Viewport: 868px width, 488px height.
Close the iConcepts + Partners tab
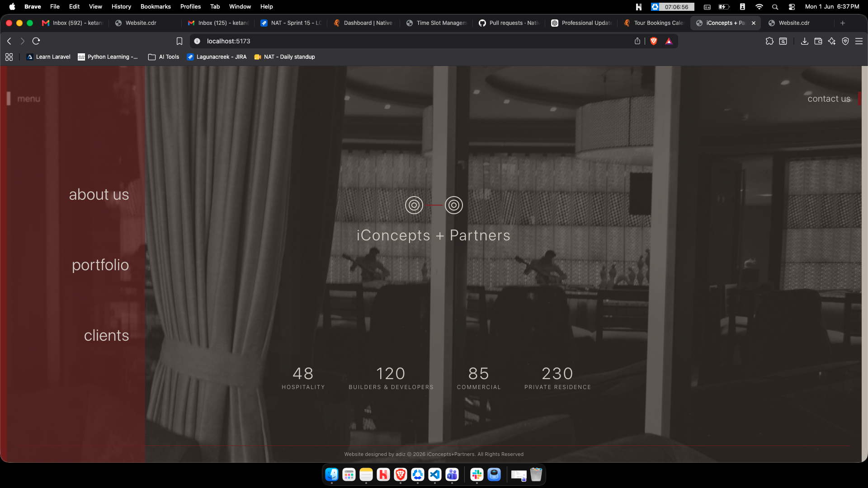754,23
